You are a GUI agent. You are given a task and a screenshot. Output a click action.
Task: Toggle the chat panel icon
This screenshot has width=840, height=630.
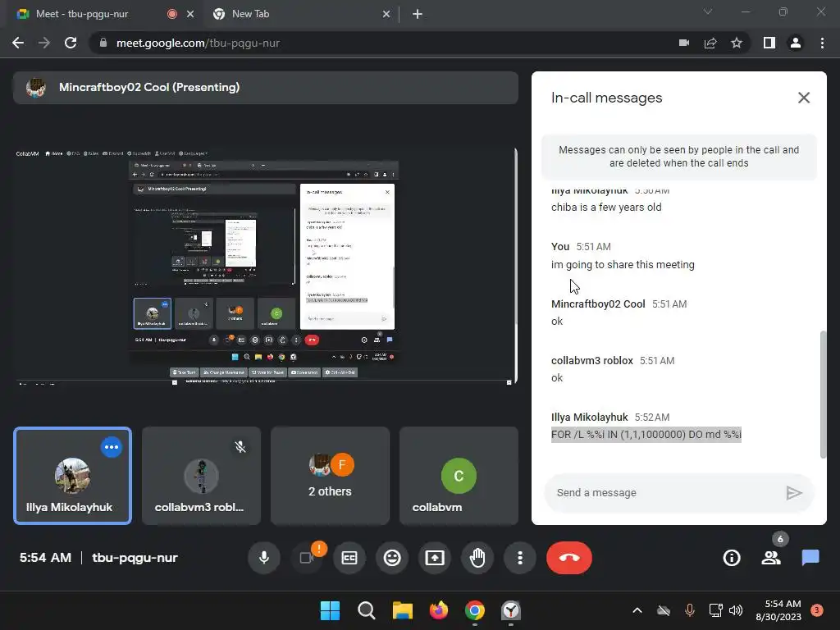(x=810, y=558)
